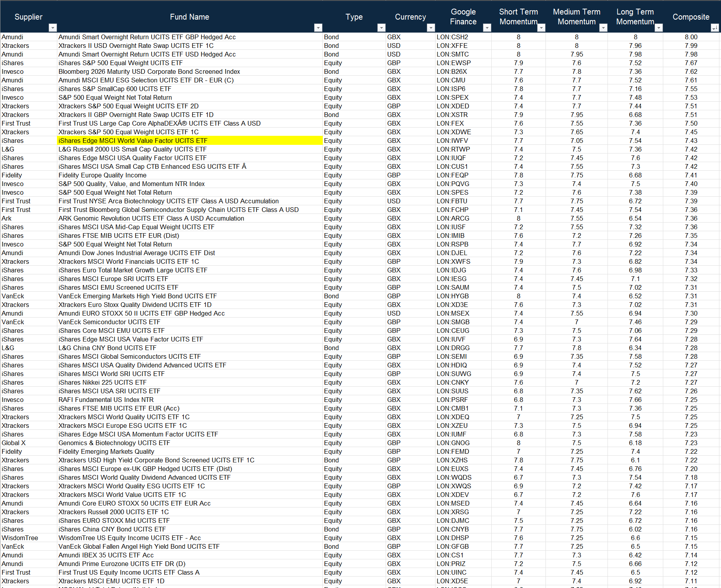
Task: Open the Medium Term Momentum filter dropdown
Action: pos(603,27)
